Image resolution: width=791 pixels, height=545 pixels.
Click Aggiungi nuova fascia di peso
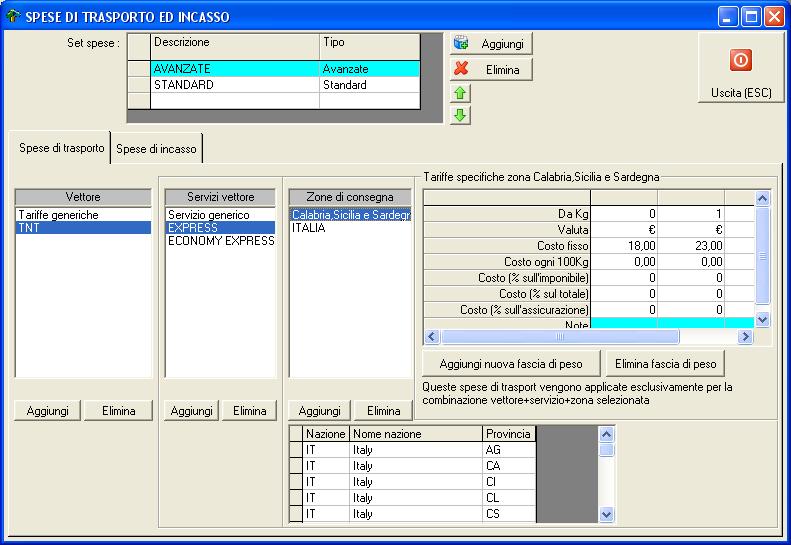pos(511,364)
